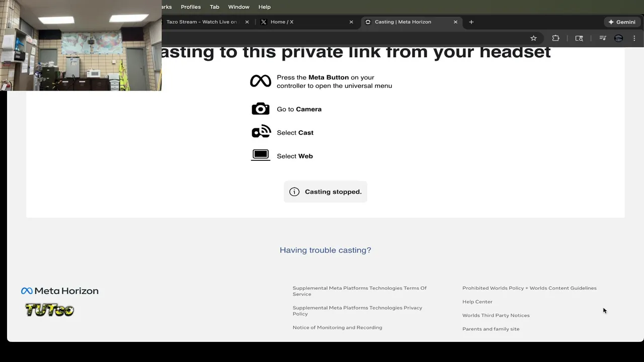Bookmark this page with the star icon

[533, 38]
